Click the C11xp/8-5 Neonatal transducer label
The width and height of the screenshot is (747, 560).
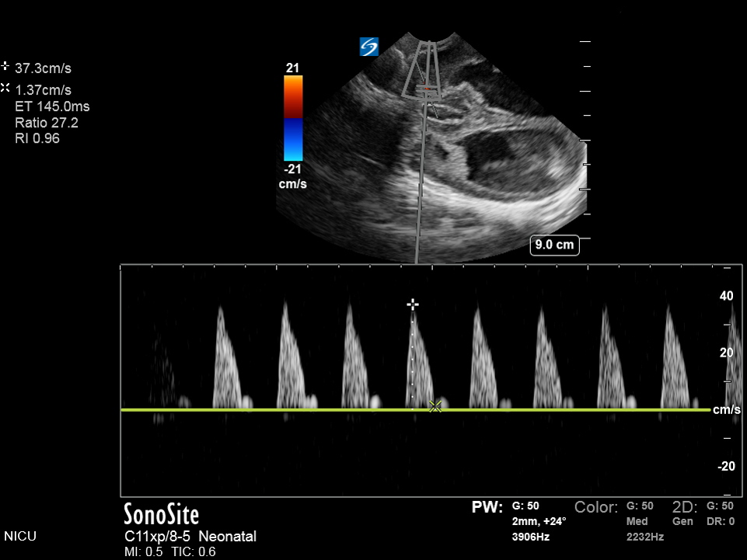click(190, 537)
